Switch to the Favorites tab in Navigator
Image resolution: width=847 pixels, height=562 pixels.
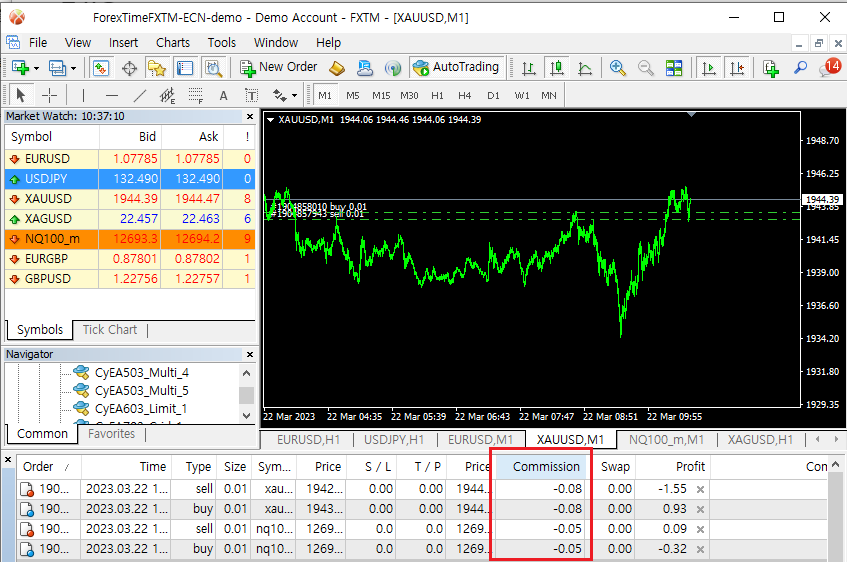click(111, 434)
